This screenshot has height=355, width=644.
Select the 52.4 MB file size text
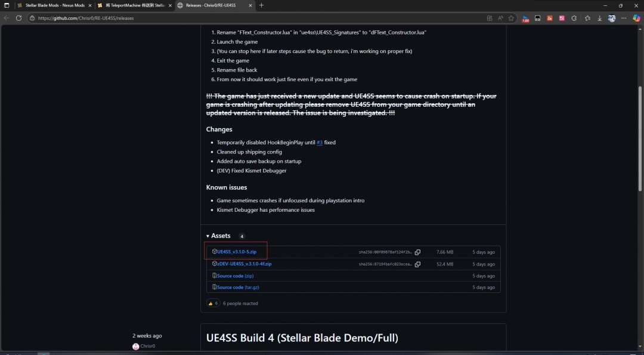pos(445,264)
